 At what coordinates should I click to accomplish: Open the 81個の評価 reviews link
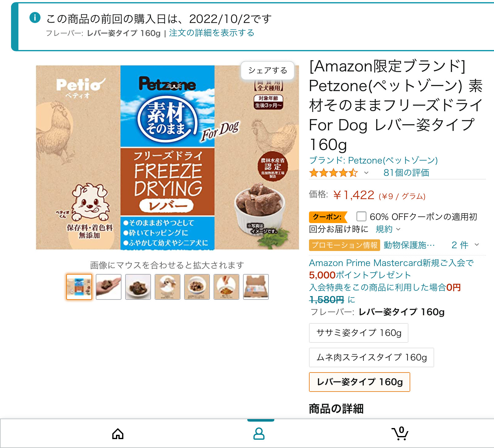tap(406, 173)
